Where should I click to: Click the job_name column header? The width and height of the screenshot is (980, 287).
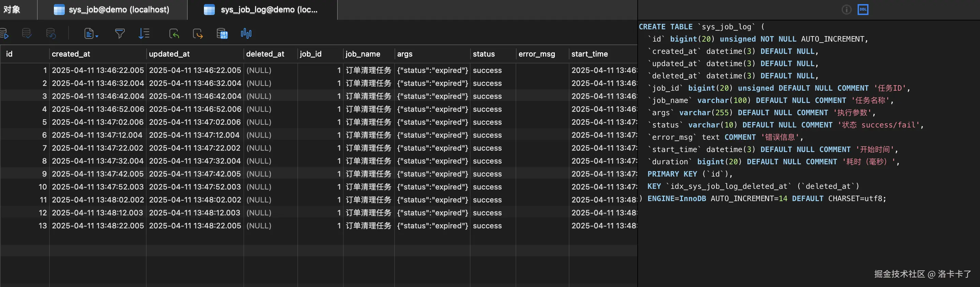pos(362,54)
